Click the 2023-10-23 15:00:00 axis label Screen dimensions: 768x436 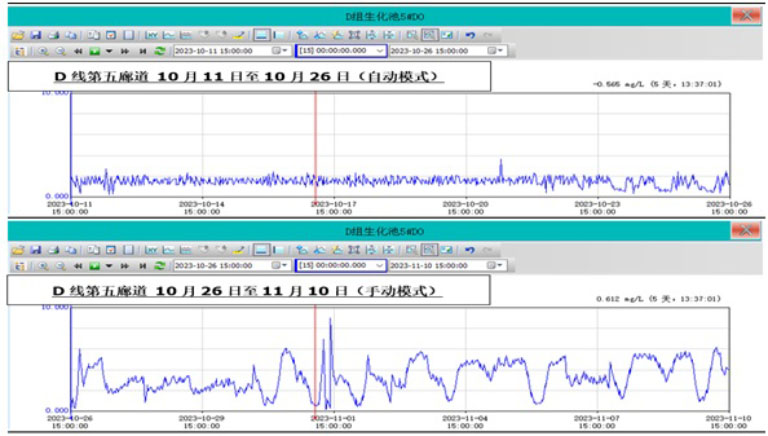tap(597, 208)
